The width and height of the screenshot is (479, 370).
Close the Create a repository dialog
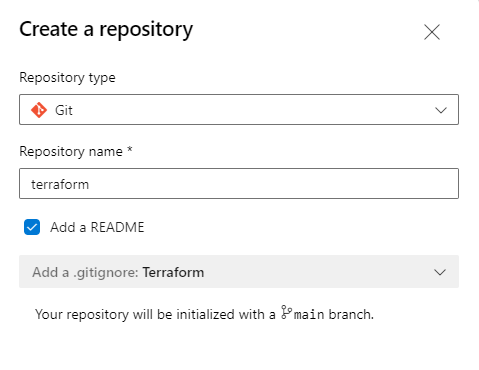tap(432, 32)
